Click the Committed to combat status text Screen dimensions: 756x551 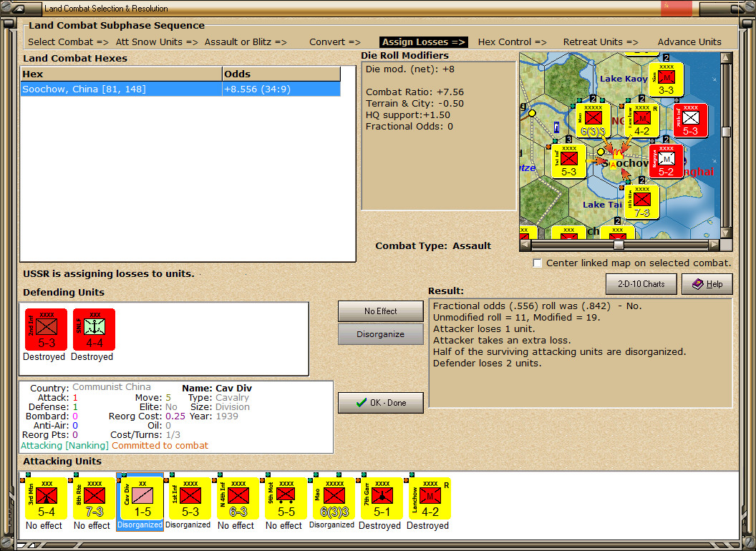160,445
